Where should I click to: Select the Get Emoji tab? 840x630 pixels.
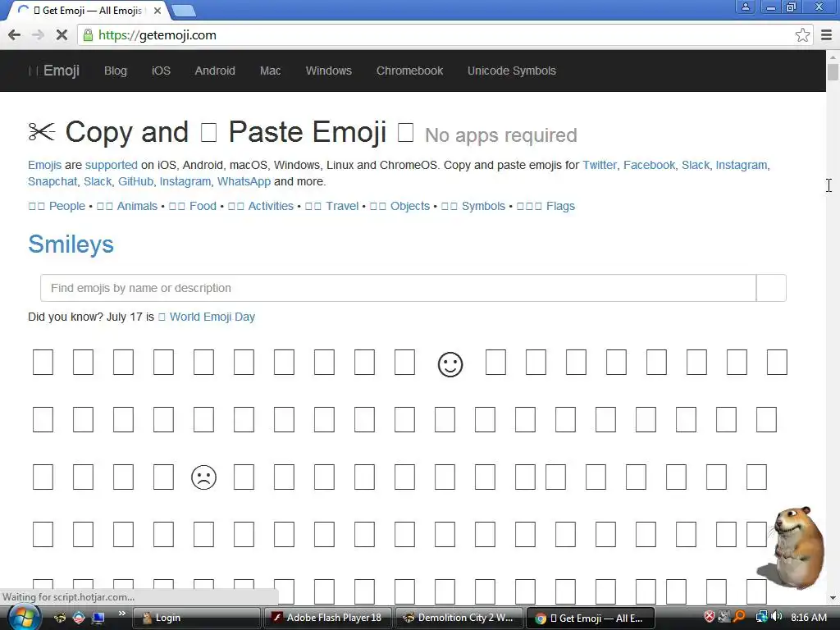tap(89, 10)
